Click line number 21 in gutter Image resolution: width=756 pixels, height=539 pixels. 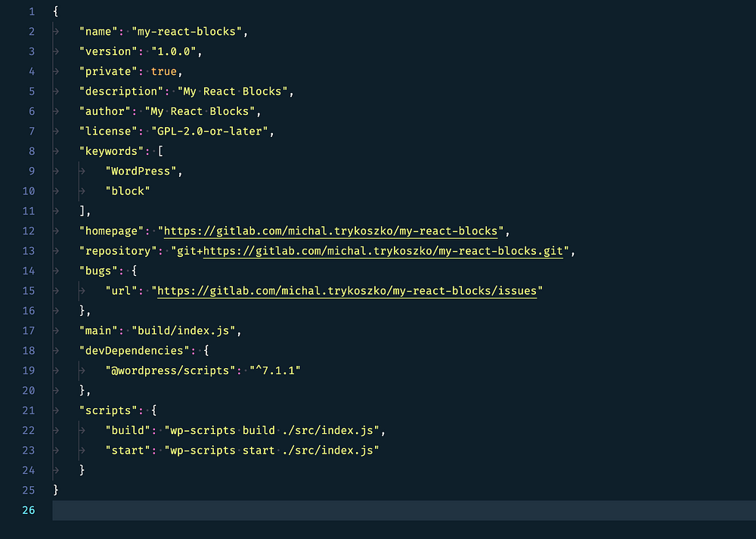pyautogui.click(x=29, y=410)
